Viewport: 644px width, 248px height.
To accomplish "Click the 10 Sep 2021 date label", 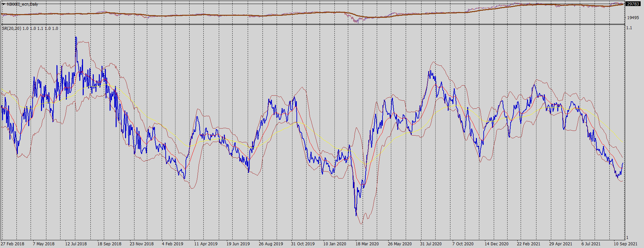I will click(626, 244).
